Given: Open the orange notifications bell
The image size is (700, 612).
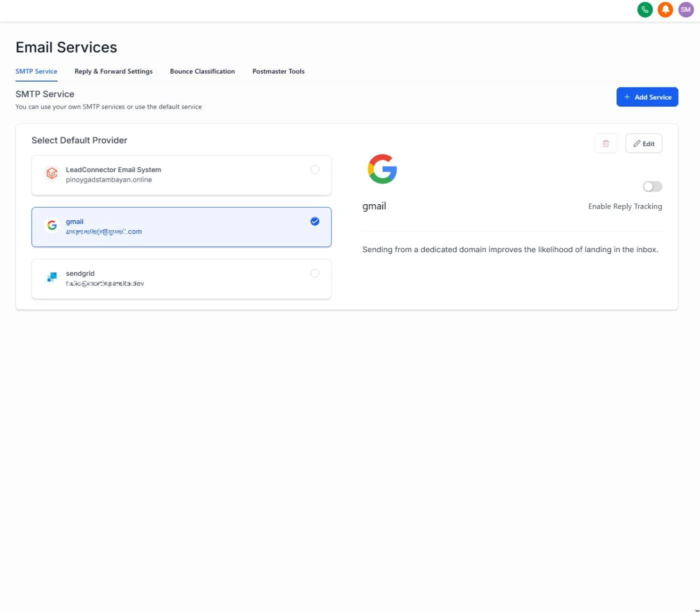Looking at the screenshot, I should coord(665,10).
